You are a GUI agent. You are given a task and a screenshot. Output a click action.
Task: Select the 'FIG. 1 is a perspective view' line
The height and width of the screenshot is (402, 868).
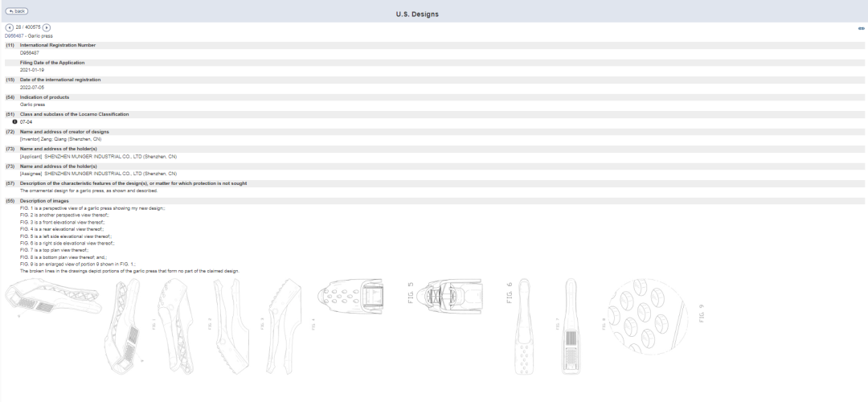[92, 208]
